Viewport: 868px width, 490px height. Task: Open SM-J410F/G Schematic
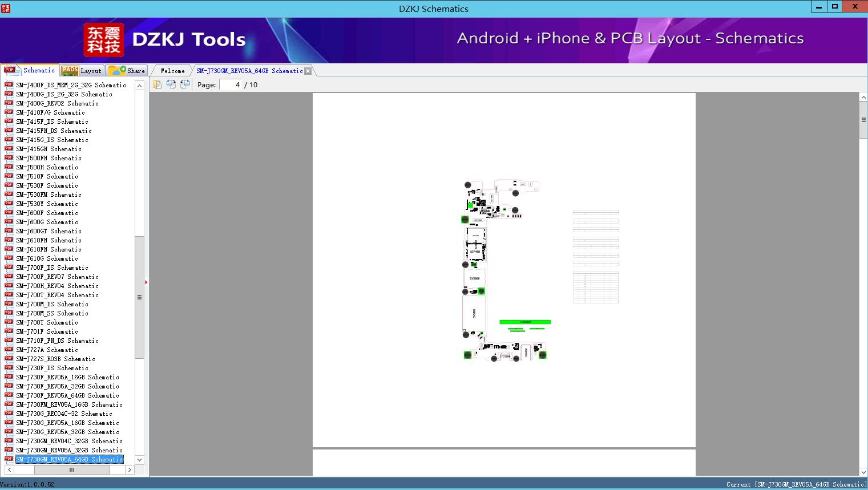(50, 112)
